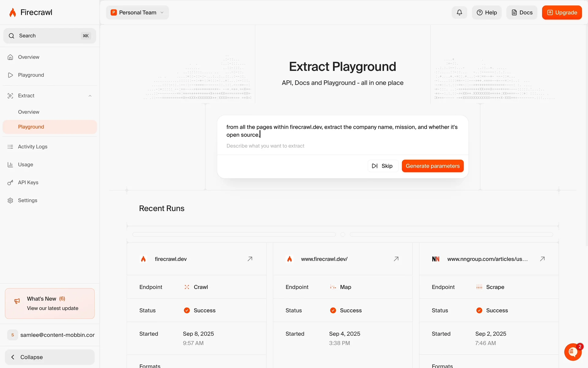Click the API Keys key icon
Viewport: 588px width, 368px height.
[10, 182]
